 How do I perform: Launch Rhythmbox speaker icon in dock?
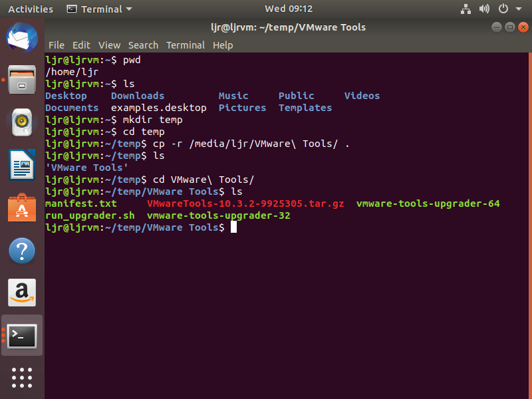pos(22,122)
